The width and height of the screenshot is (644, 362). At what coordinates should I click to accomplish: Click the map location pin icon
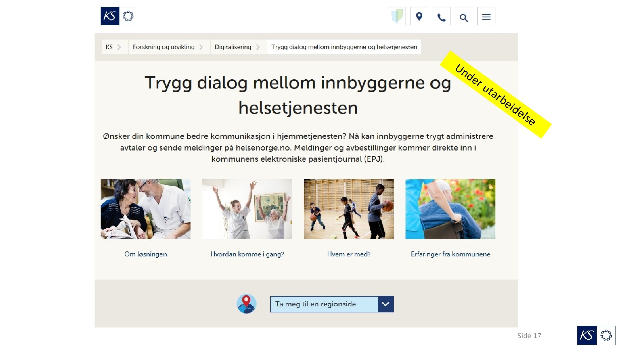[x=419, y=16]
